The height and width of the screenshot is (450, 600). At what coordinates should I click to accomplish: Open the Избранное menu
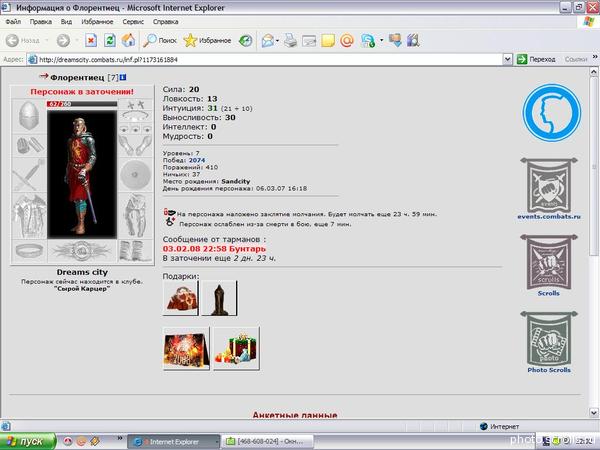(97, 22)
